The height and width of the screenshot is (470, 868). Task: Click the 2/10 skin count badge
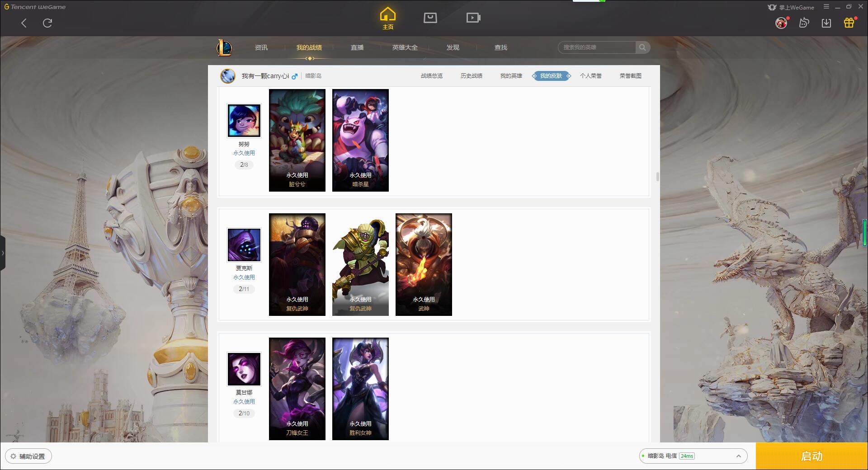click(x=244, y=414)
